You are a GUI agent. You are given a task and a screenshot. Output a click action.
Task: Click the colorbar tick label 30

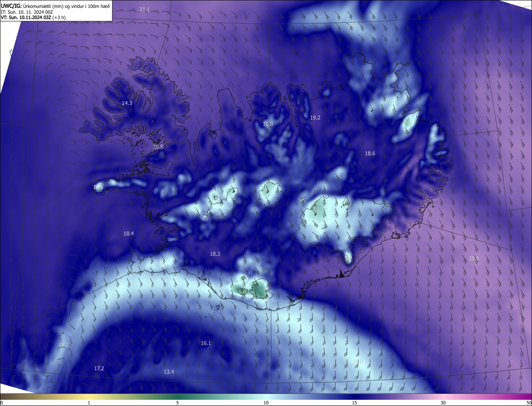443,403
